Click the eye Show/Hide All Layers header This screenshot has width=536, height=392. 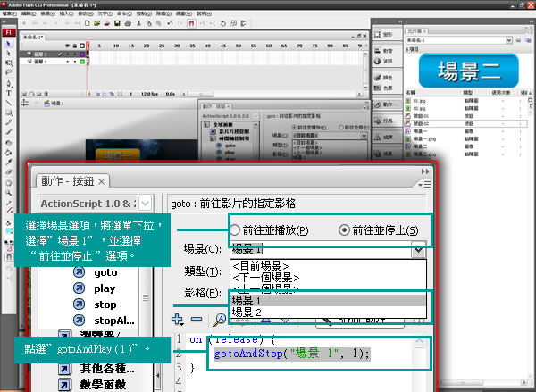pyautogui.click(x=67, y=46)
